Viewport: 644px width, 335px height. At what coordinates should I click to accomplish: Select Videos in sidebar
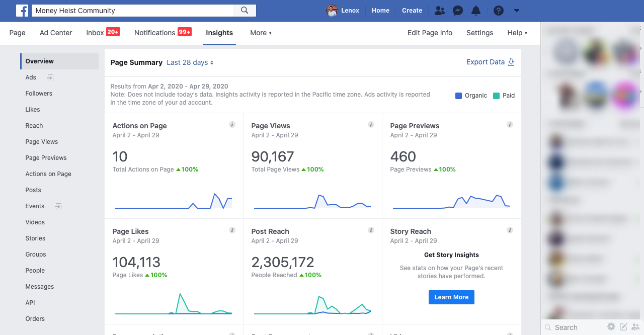click(35, 222)
